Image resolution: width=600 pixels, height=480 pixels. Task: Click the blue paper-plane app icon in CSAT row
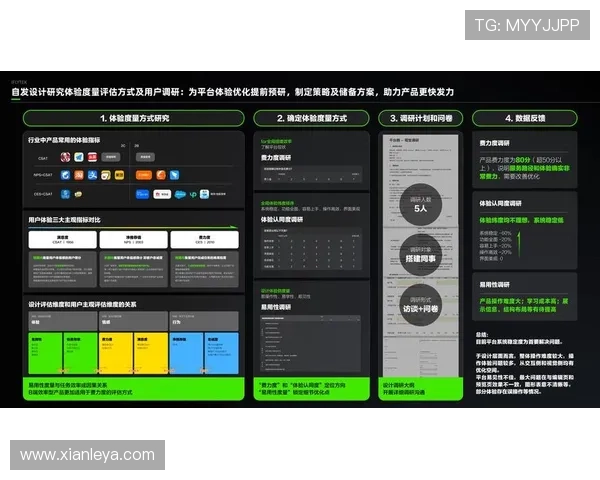tap(79, 157)
